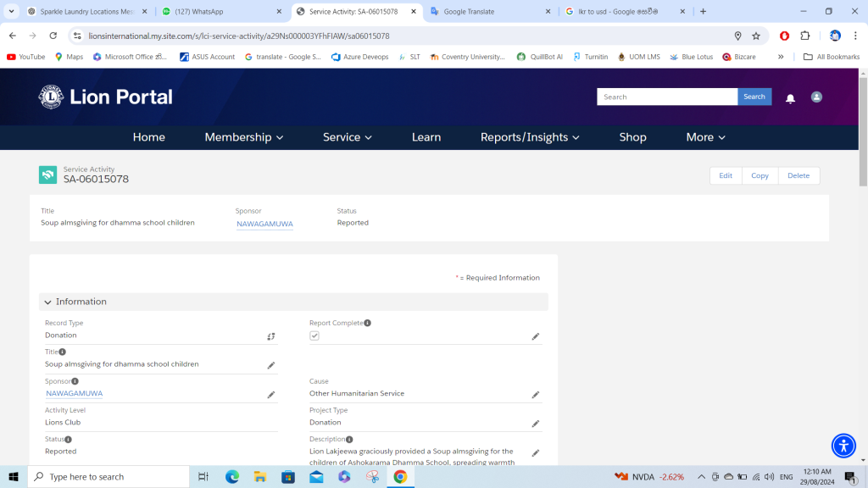The height and width of the screenshot is (488, 868).
Task: Open the Azure Deveops bookmark
Action: pos(359,57)
